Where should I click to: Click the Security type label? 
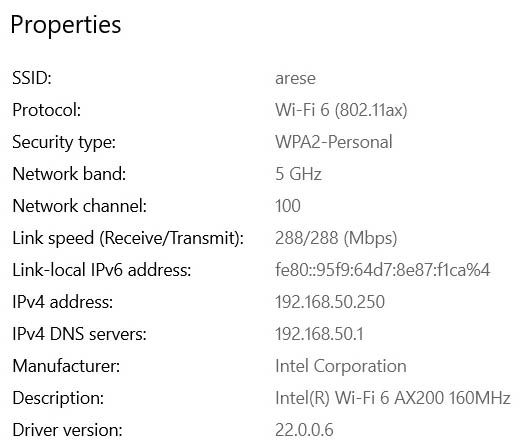(x=64, y=143)
